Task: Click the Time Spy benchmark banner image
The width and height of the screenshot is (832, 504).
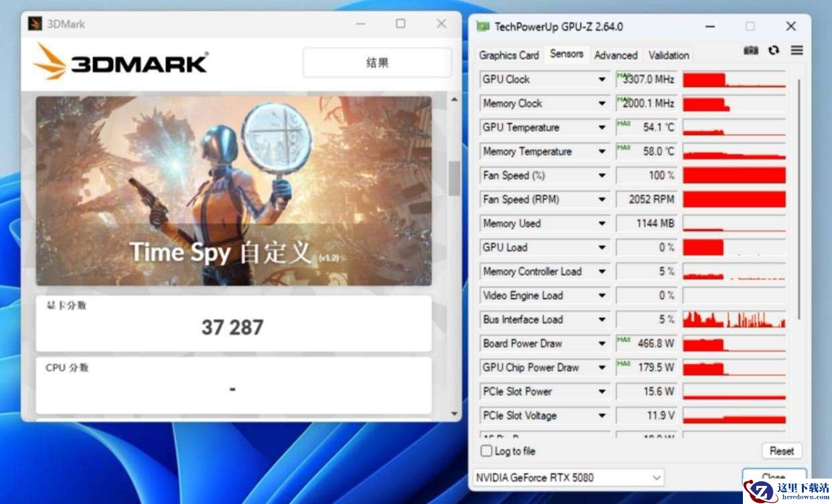Action: click(x=233, y=191)
